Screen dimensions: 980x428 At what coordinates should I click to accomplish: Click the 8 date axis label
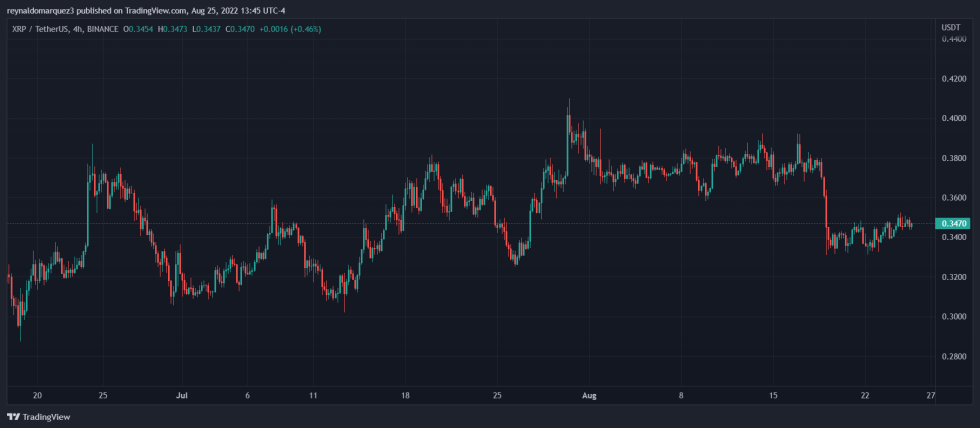[x=681, y=395]
